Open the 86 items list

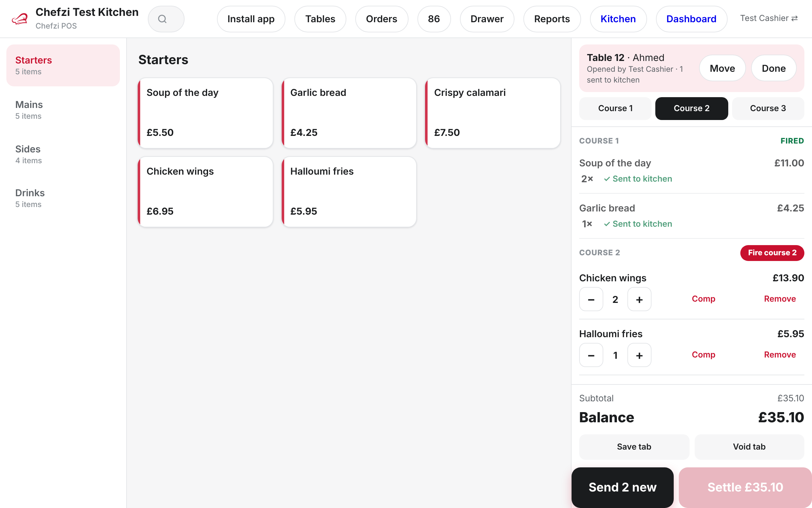pyautogui.click(x=434, y=19)
